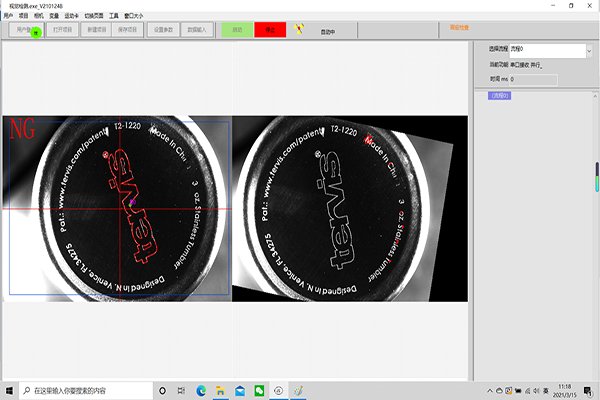Show hidden system tray icons
600x400 pixels.
490,391
